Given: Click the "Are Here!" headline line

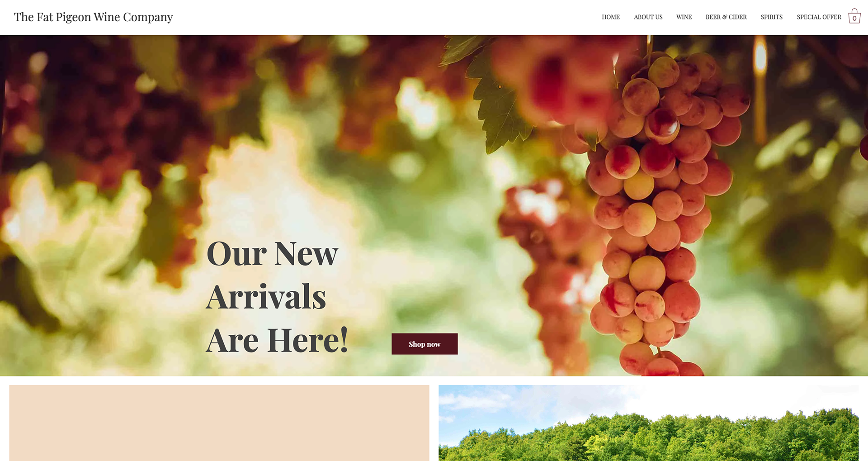Looking at the screenshot, I should point(277,340).
